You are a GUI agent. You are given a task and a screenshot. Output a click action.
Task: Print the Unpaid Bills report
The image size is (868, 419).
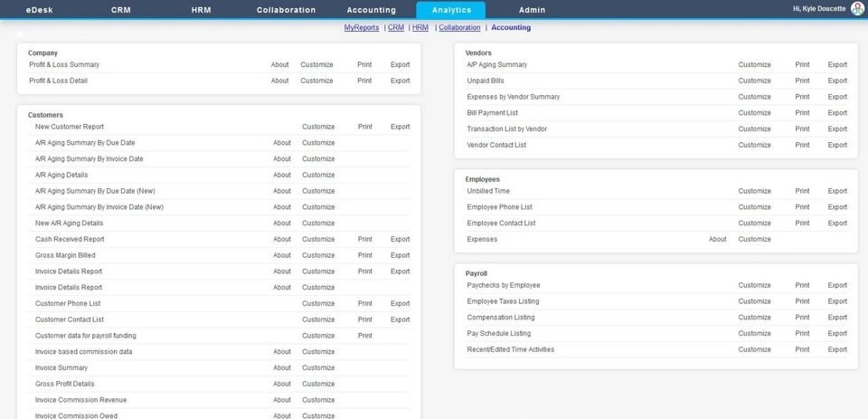(802, 81)
